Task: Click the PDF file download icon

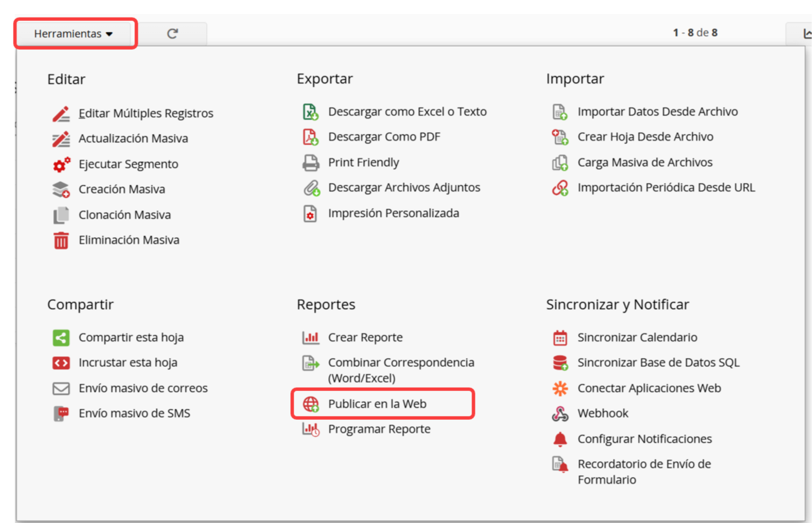Action: coord(311,137)
